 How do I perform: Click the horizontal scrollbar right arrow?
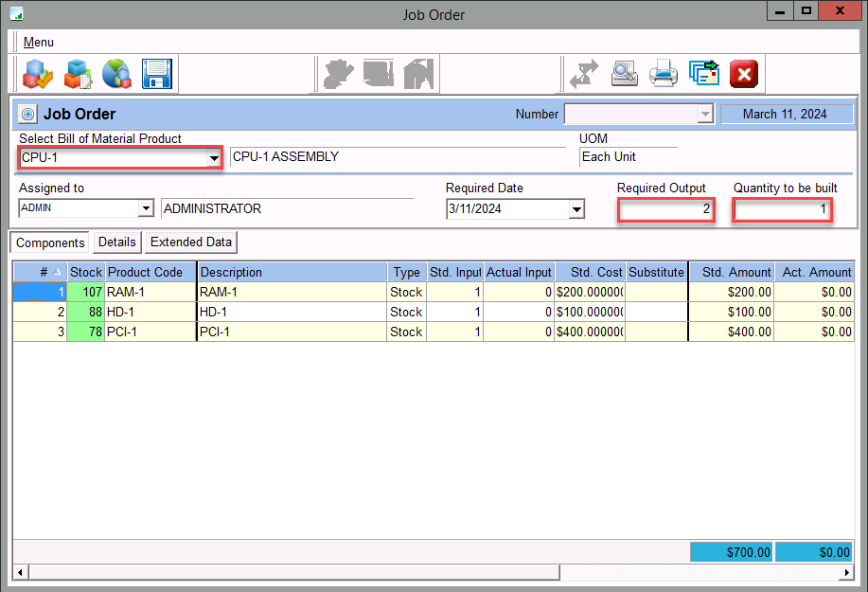[x=848, y=573]
